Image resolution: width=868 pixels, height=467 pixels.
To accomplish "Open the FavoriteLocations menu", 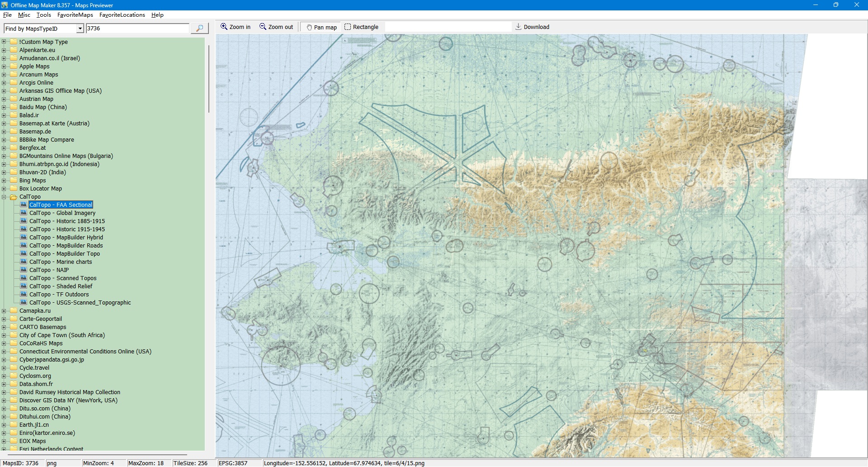I will 122,15.
